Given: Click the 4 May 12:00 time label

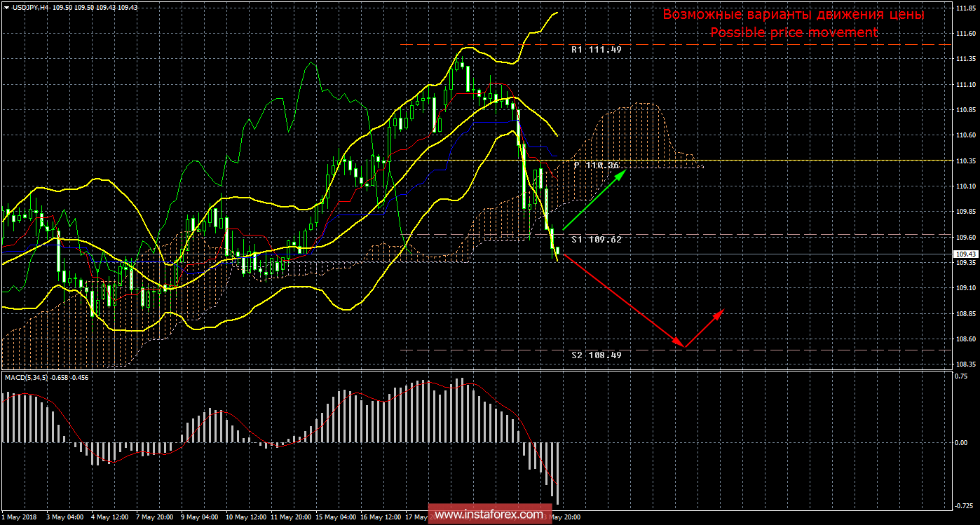Looking at the screenshot, I should point(110,517).
